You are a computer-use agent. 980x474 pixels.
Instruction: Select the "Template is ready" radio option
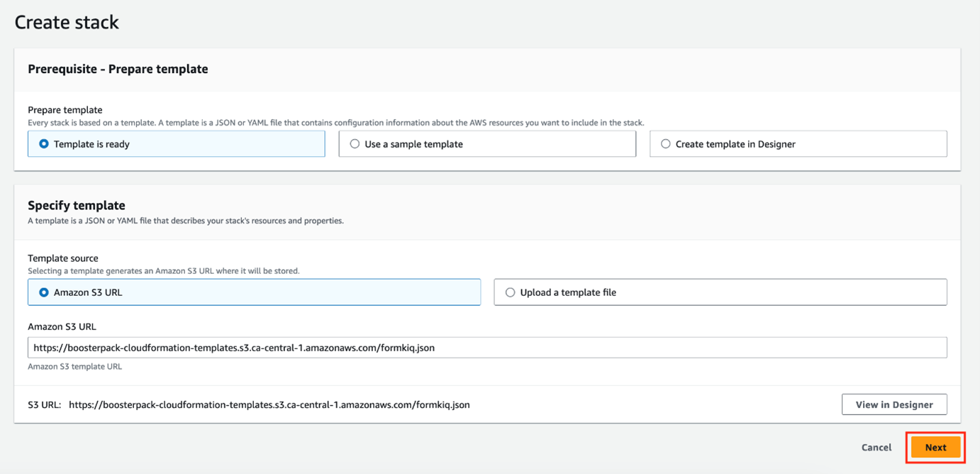coord(44,144)
